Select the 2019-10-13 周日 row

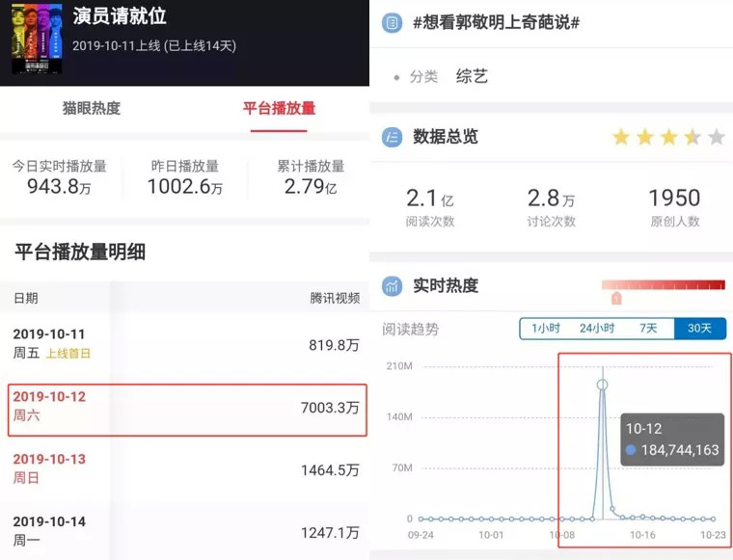click(184, 469)
